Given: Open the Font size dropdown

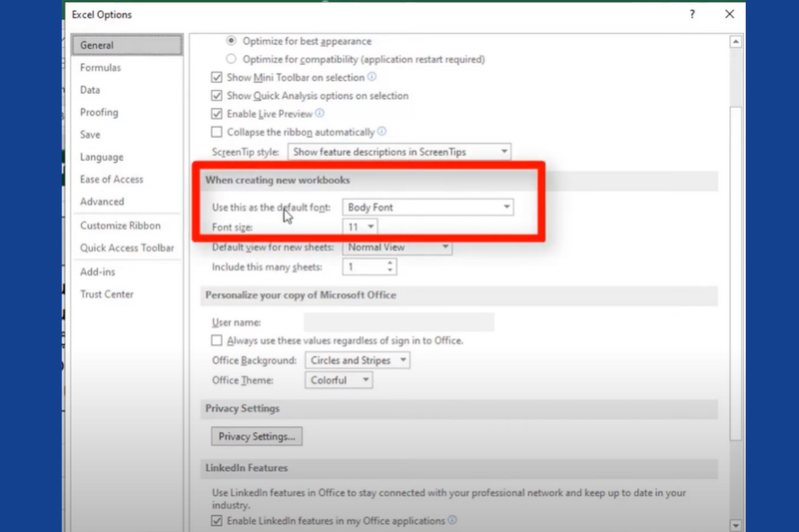Looking at the screenshot, I should point(360,227).
